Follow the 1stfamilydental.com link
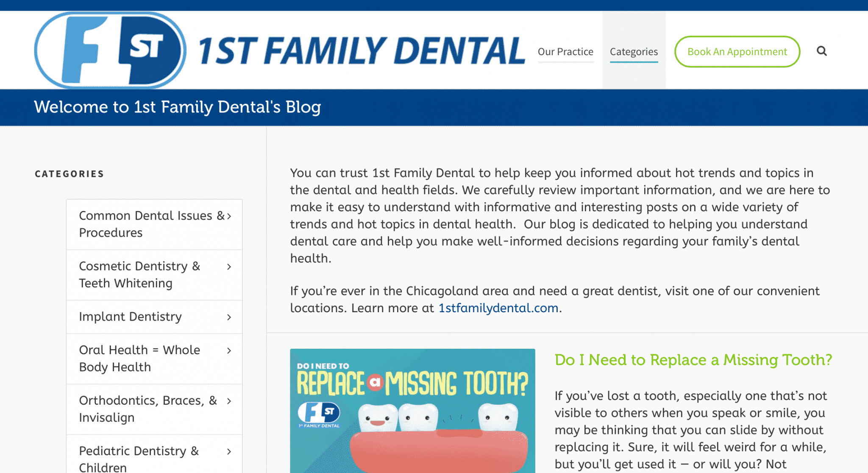Image resolution: width=868 pixels, height=473 pixels. point(498,308)
